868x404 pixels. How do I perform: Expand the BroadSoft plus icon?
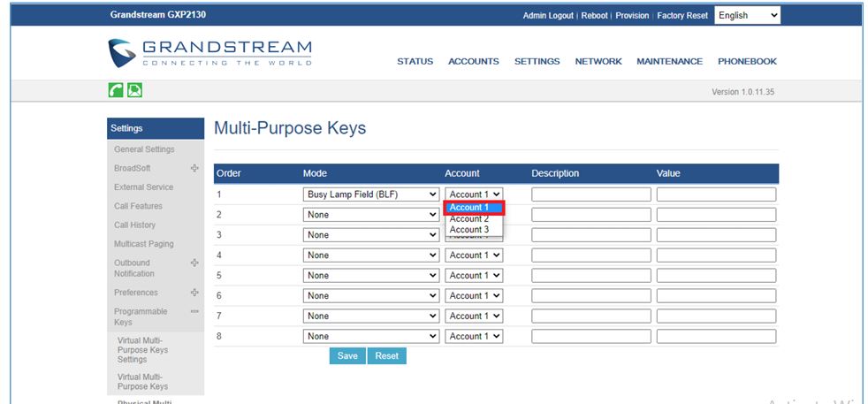pyautogui.click(x=194, y=168)
